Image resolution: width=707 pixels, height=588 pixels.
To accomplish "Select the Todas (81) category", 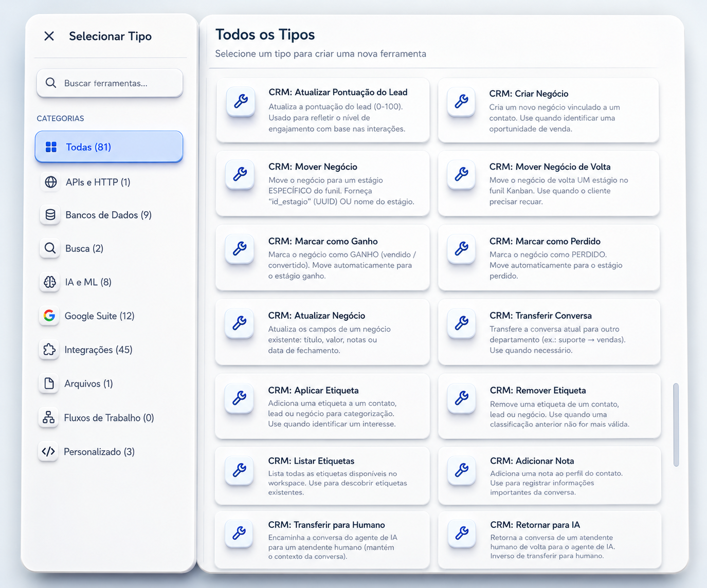I will point(109,147).
